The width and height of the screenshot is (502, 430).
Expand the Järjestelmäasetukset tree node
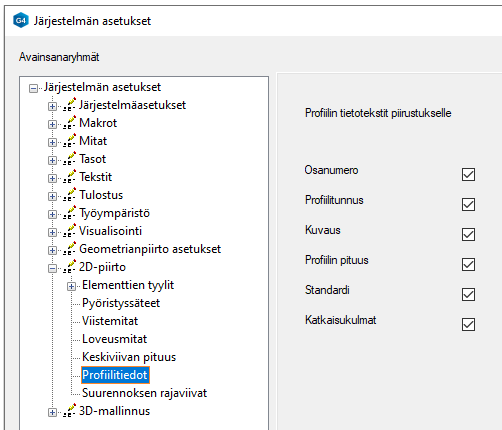point(52,106)
